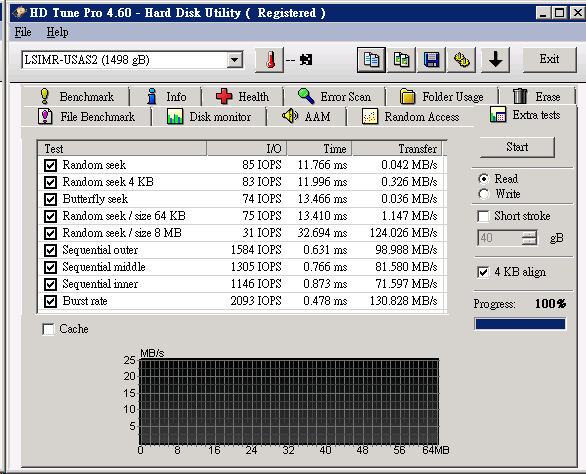Image resolution: width=586 pixels, height=474 pixels.
Task: Expand the LSIMR-USAS2 drive dropdown
Action: click(x=235, y=60)
